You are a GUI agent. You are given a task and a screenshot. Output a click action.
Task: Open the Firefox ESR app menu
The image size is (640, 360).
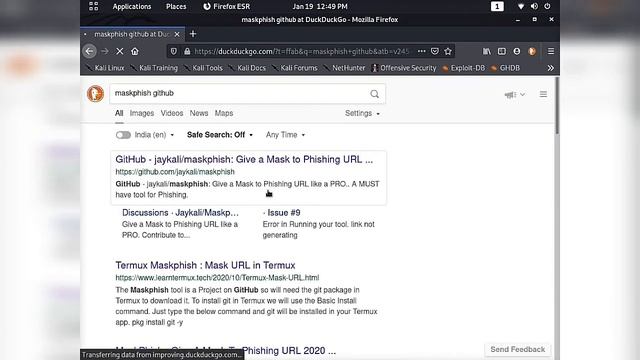(227, 7)
